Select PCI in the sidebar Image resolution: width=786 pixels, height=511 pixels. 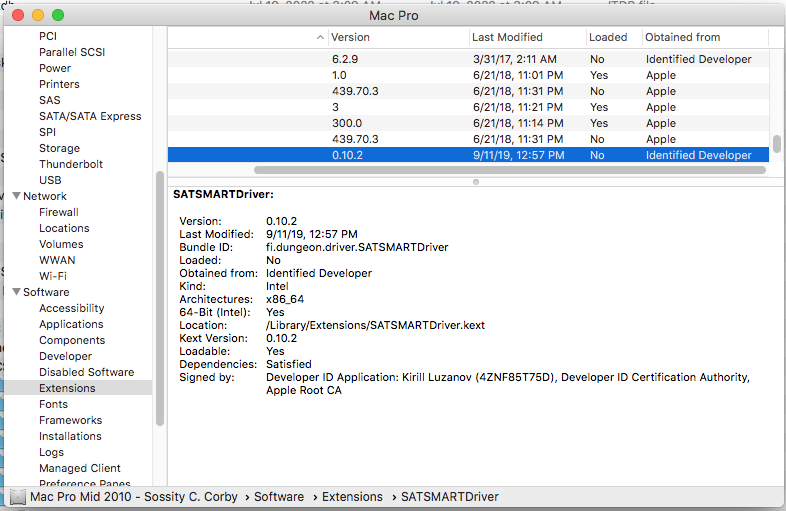click(x=48, y=36)
